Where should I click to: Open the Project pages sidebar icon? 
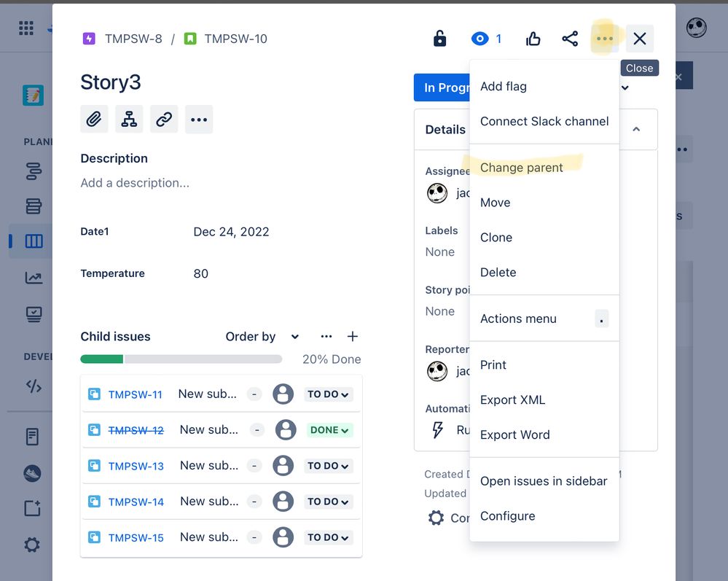coord(32,437)
